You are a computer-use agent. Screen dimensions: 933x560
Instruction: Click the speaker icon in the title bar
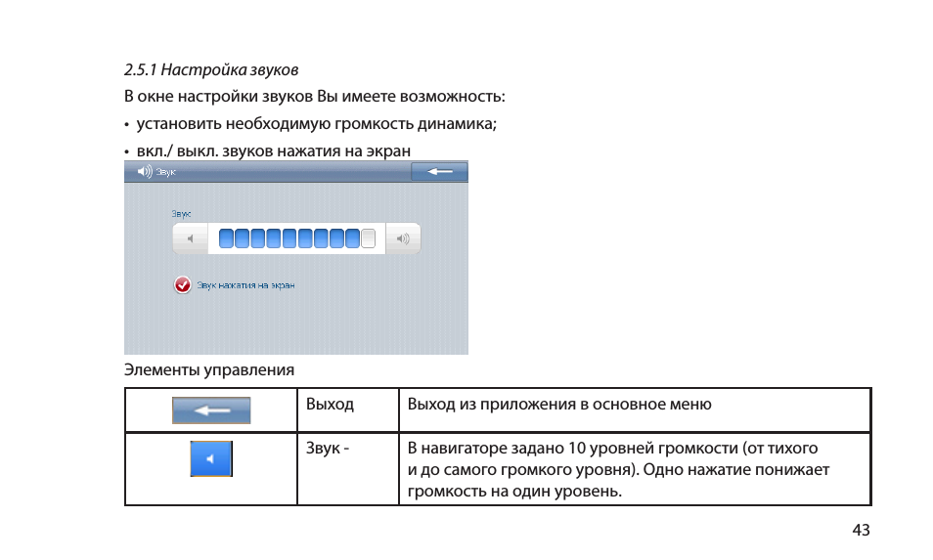(145, 172)
